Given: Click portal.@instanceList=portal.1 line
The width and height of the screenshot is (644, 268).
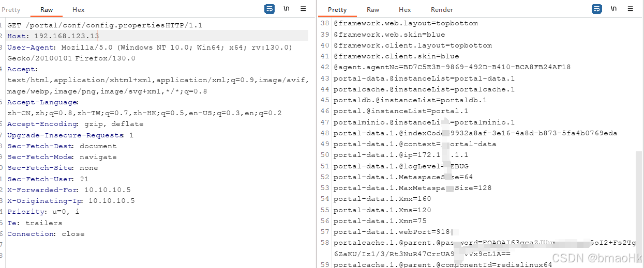Looking at the screenshot, I should [401, 111].
